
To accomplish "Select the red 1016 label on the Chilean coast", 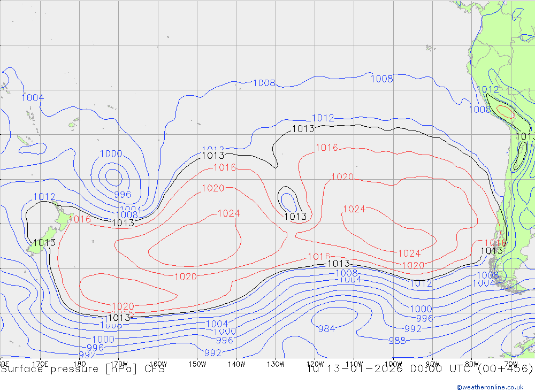I will click(495, 243).
